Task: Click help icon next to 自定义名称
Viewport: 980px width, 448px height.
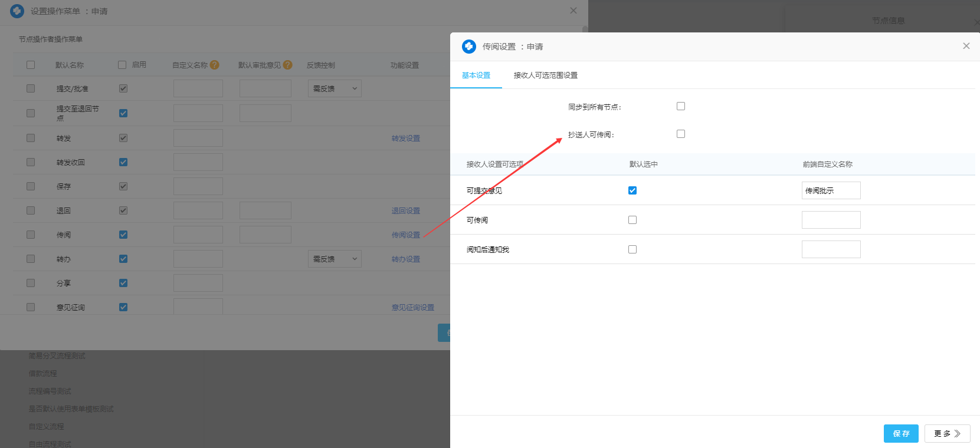Action: pyautogui.click(x=215, y=65)
